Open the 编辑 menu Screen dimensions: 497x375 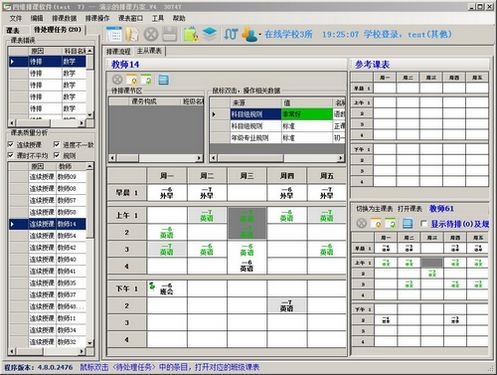tap(37, 18)
